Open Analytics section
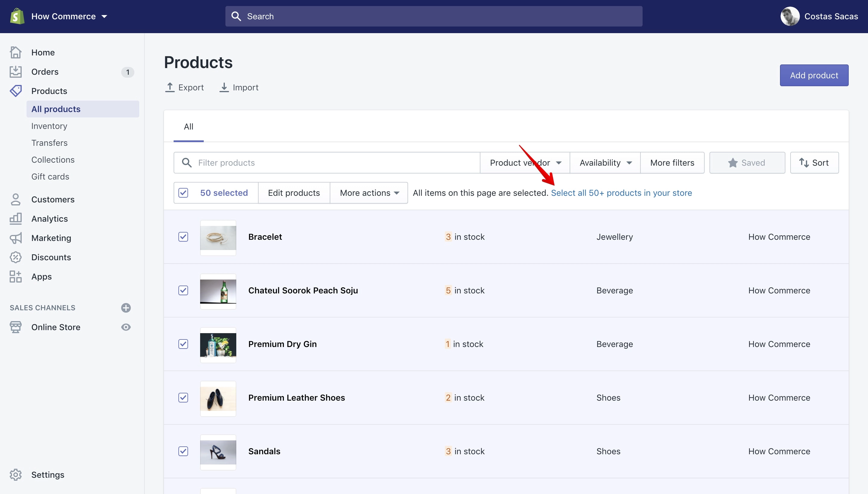The width and height of the screenshot is (868, 494). (49, 219)
